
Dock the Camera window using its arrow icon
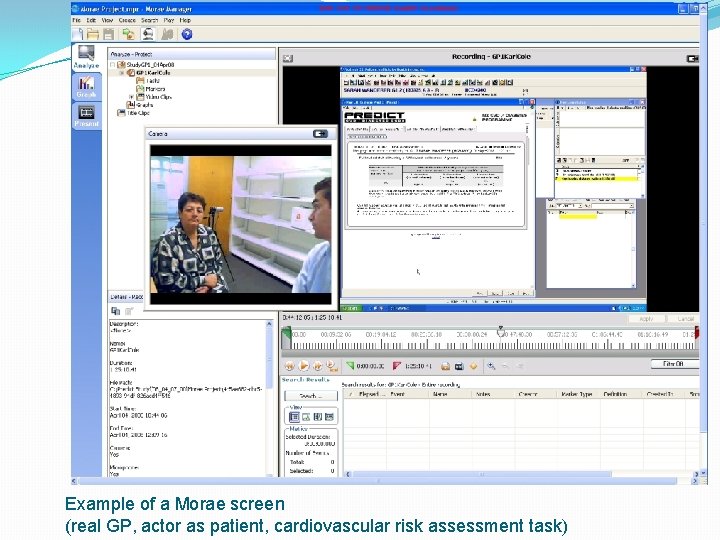(320, 134)
